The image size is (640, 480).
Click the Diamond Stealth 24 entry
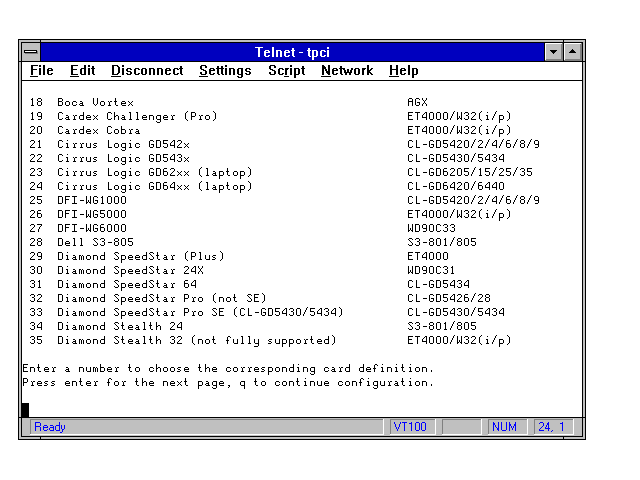coord(119,326)
